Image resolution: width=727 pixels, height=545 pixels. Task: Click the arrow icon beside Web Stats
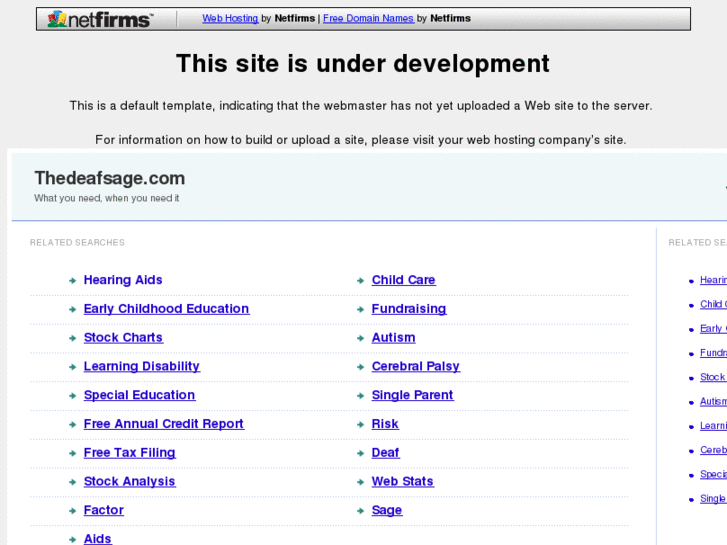pos(360,482)
